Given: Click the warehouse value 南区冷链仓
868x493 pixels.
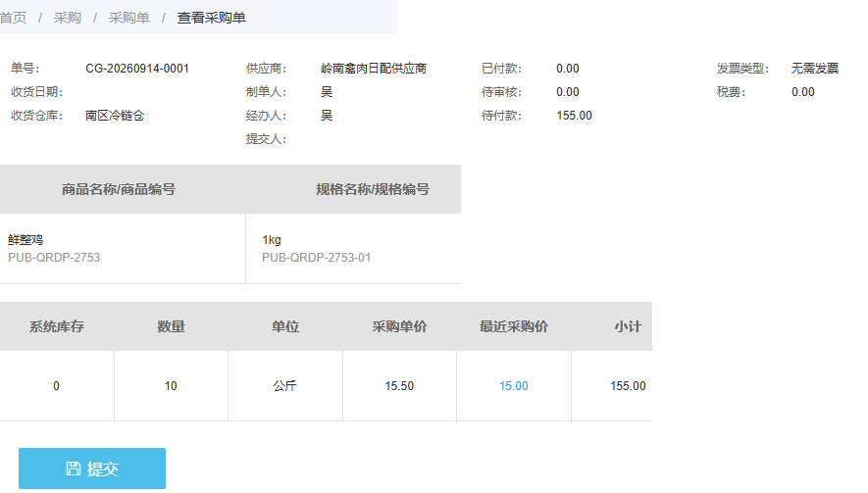Looking at the screenshot, I should coord(115,116).
